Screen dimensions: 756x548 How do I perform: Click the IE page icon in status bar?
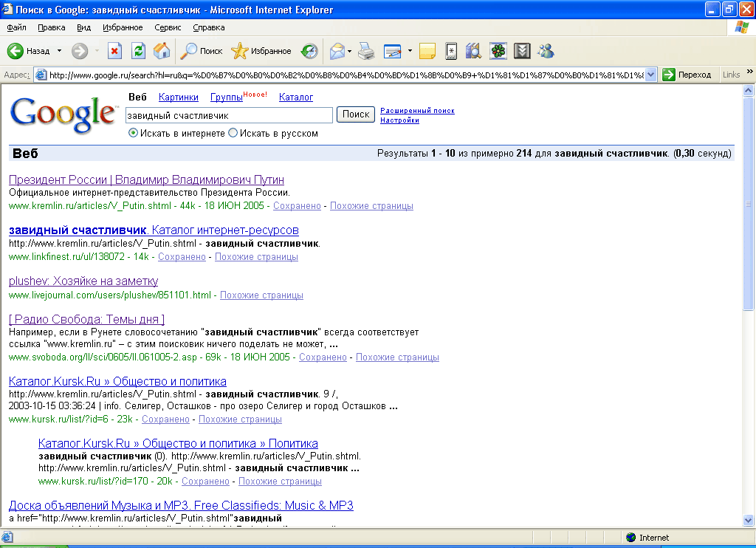pos(7,538)
